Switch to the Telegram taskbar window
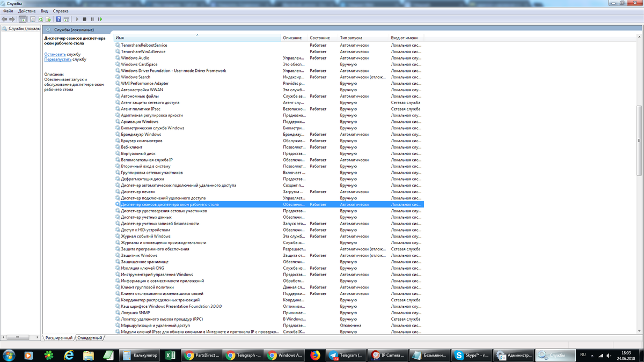 [347, 355]
